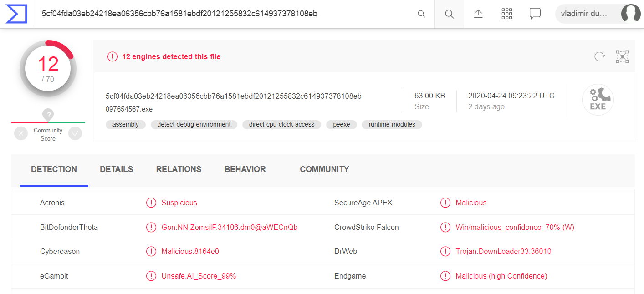Click the small magnifier inside the search field
This screenshot has height=294, width=644.
[x=421, y=14]
